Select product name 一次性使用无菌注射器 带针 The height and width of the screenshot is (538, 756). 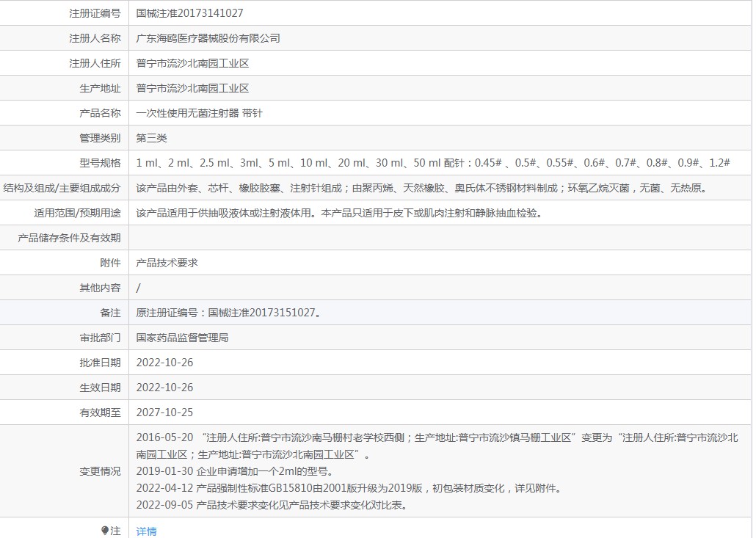(x=199, y=113)
